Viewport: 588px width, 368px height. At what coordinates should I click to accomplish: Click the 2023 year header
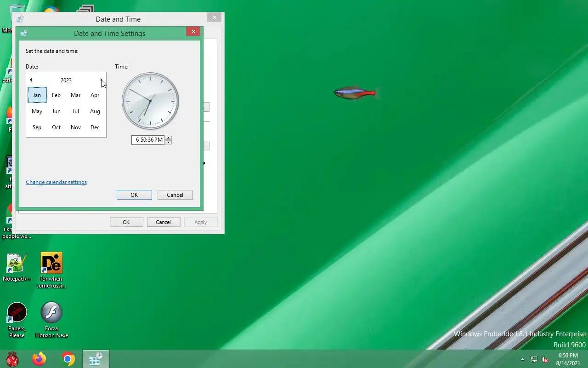pyautogui.click(x=66, y=80)
